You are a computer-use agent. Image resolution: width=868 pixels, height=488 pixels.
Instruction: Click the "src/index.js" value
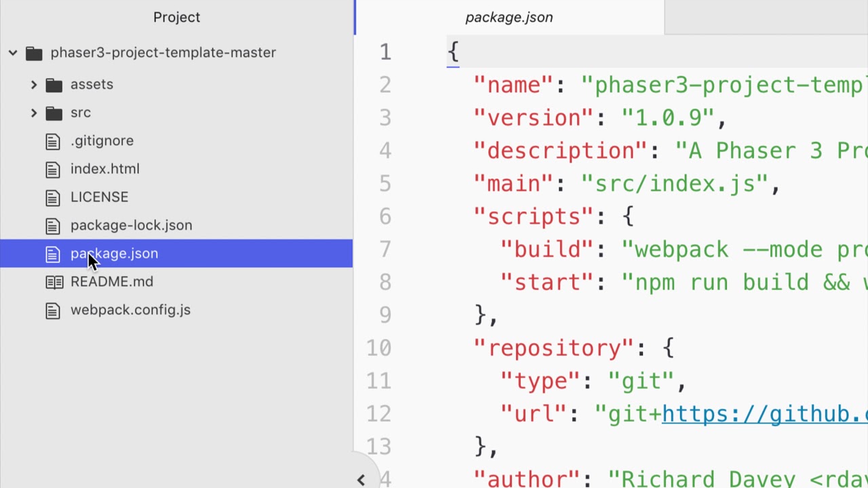tap(675, 184)
